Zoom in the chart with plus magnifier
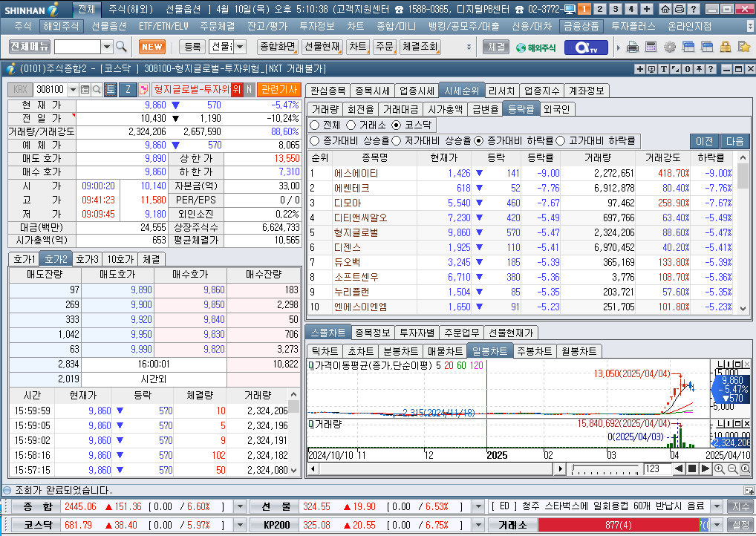 (720, 468)
